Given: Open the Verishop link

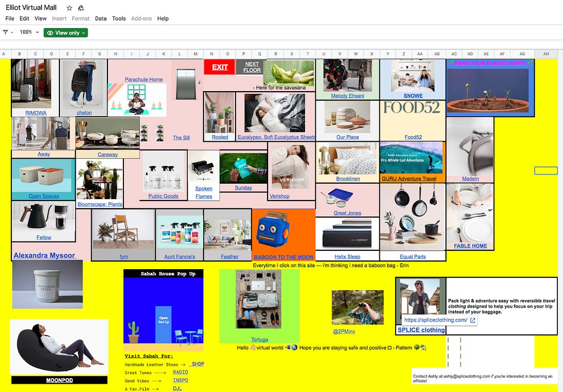Looking at the screenshot, I should [279, 197].
